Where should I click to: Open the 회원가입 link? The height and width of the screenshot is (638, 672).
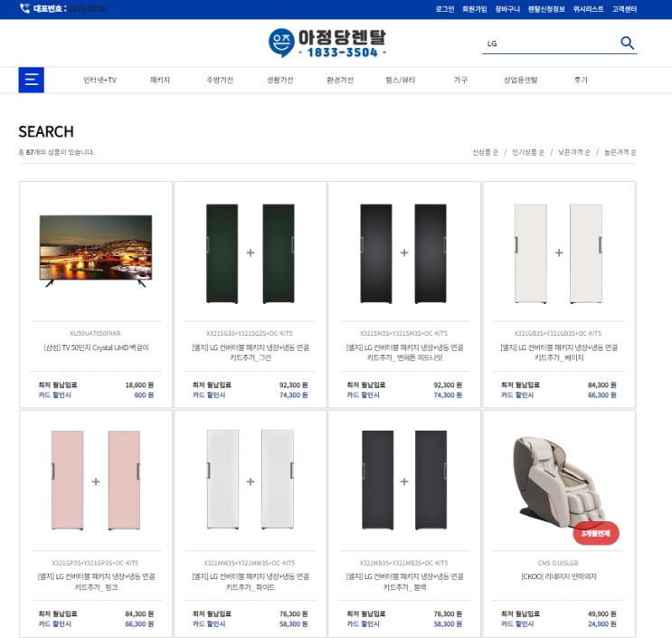click(x=475, y=9)
